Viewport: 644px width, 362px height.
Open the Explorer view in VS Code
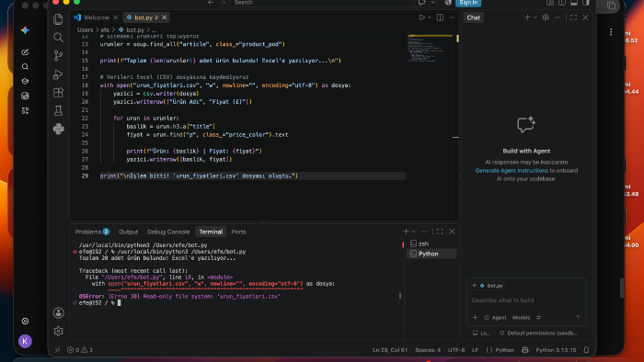tap(58, 19)
